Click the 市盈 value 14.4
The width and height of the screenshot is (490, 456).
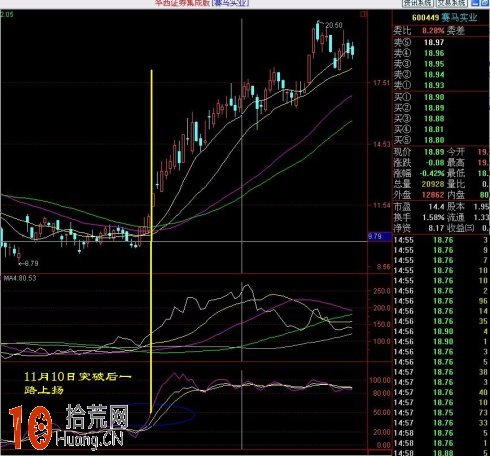coord(436,206)
